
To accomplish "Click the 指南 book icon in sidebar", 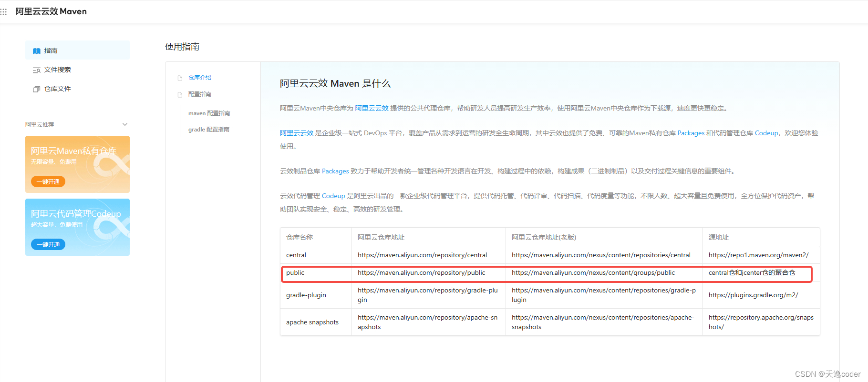I will coord(36,51).
